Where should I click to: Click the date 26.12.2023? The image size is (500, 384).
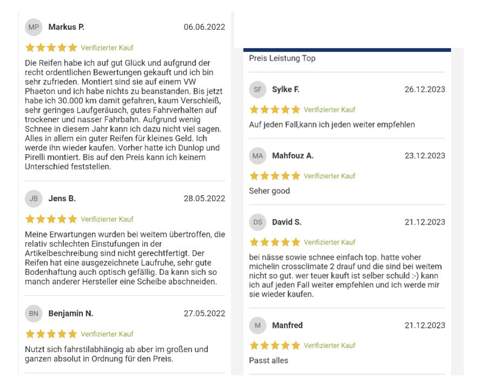point(425,89)
